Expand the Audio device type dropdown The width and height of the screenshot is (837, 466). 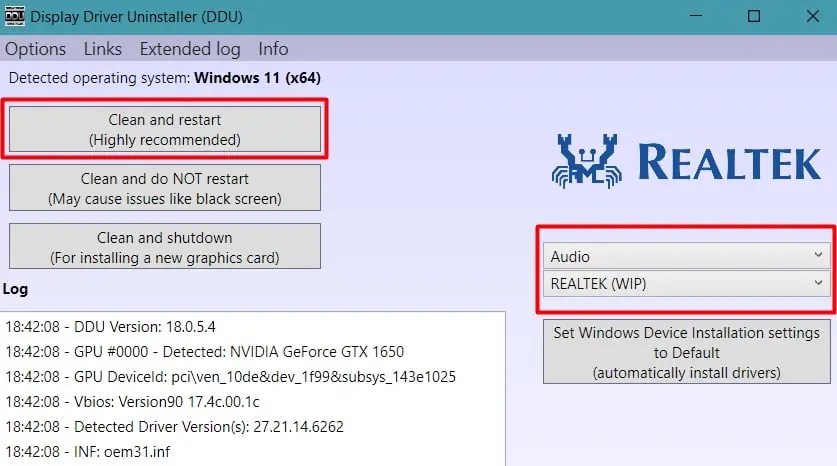[686, 256]
